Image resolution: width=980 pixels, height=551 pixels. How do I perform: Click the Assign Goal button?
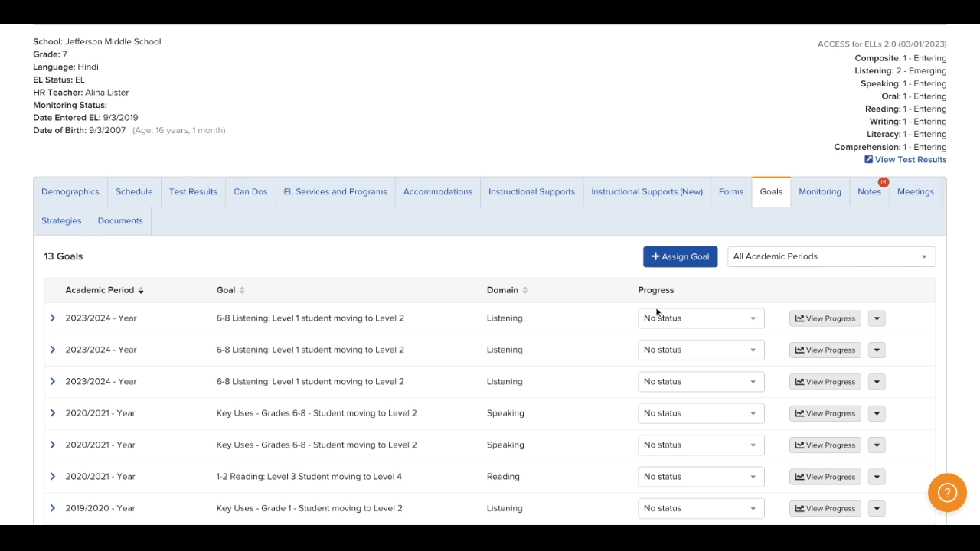coord(680,256)
